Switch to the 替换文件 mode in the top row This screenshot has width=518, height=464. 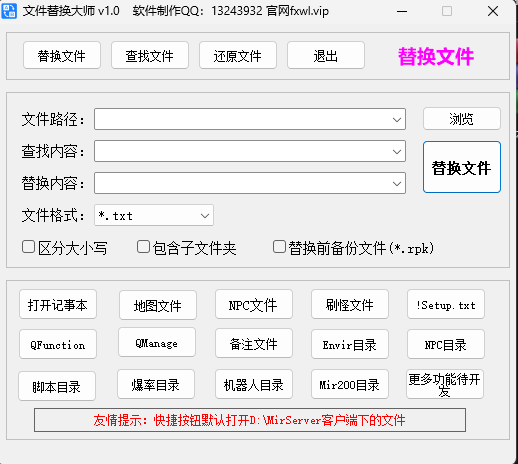(62, 55)
